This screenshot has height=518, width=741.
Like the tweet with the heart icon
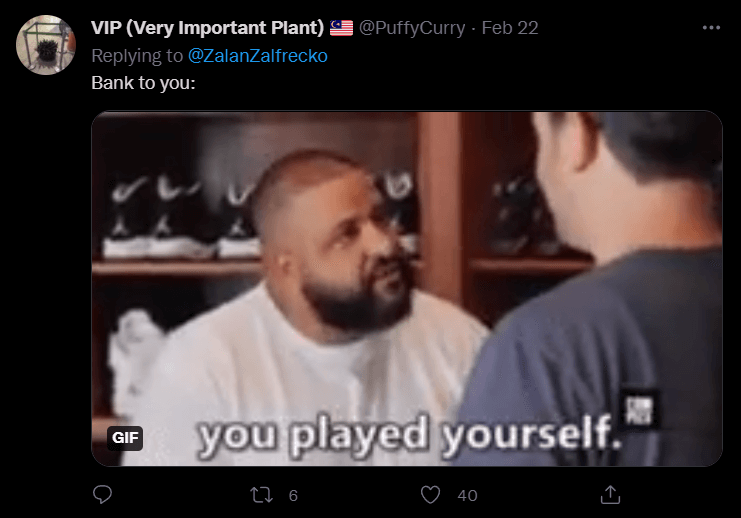(x=430, y=495)
